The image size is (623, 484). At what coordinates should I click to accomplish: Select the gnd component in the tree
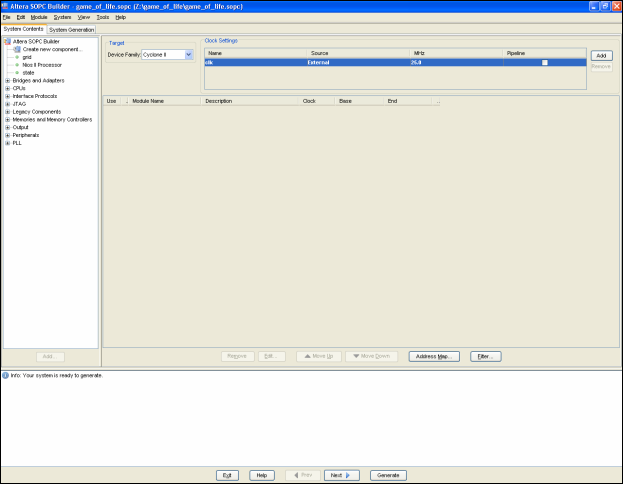click(27, 57)
